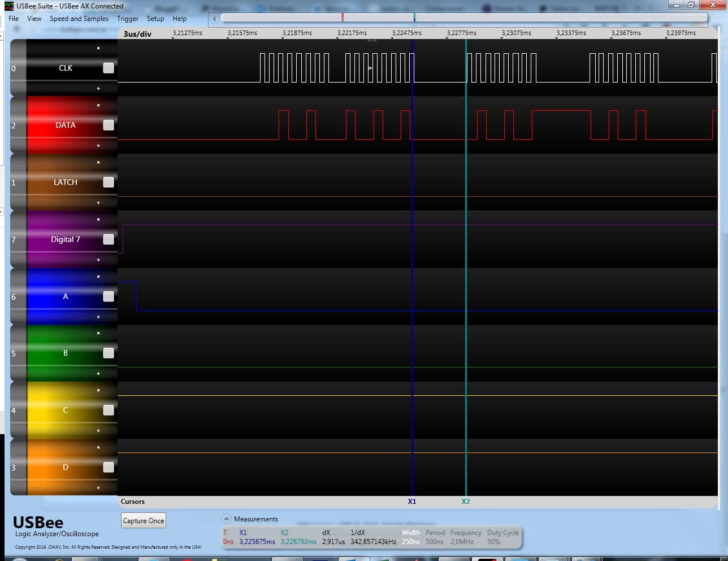The width and height of the screenshot is (728, 561).
Task: Click the Capture Once button
Action: [x=144, y=521]
